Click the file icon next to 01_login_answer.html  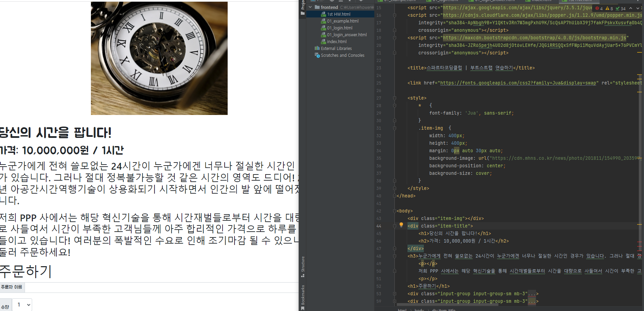coord(323,35)
